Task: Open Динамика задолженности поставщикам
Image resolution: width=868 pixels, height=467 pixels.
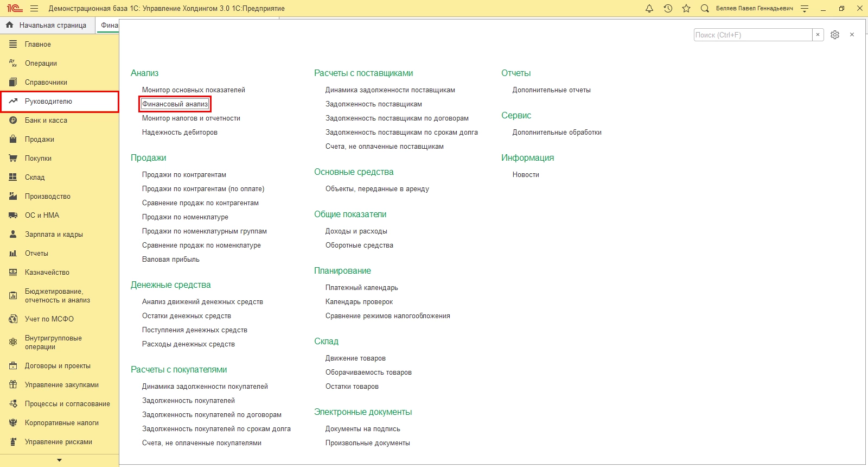Action: 390,90
